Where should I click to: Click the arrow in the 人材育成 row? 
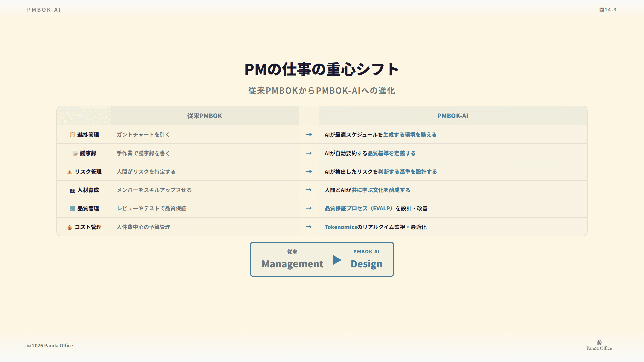pyautogui.click(x=309, y=190)
